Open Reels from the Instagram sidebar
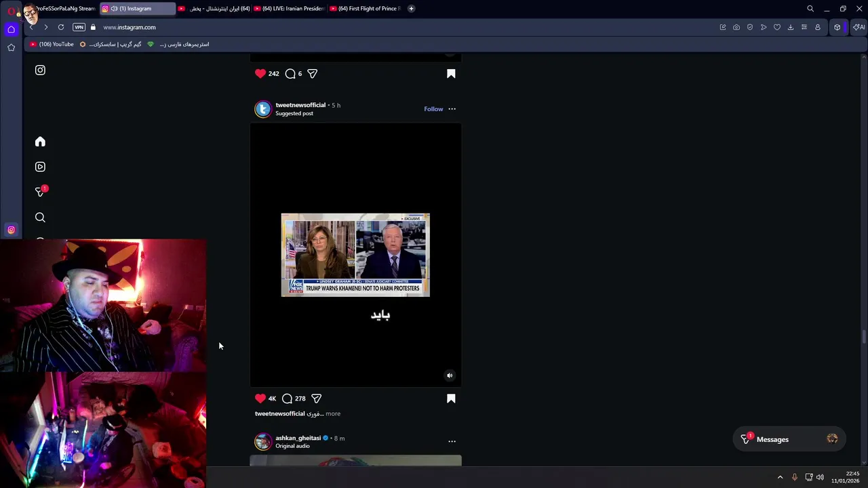The image size is (868, 488). (40, 167)
